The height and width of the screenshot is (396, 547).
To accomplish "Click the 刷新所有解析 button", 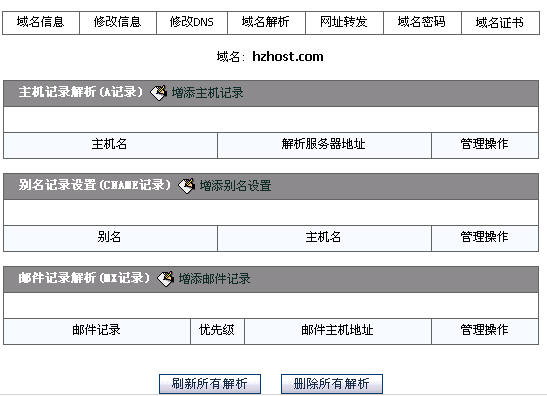I will point(210,384).
